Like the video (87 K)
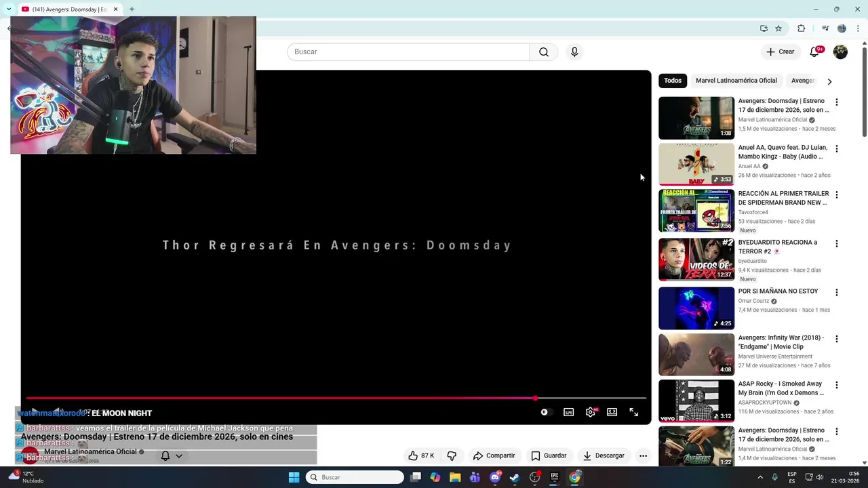 (x=421, y=455)
